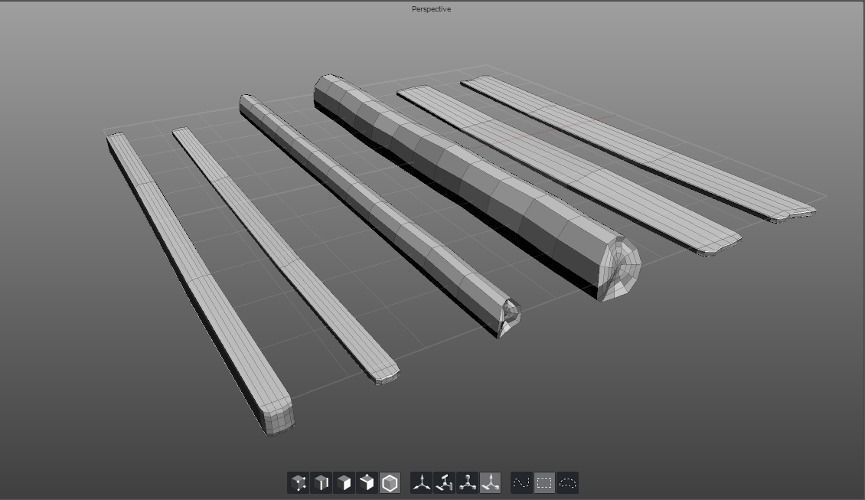This screenshot has width=865, height=500.
Task: Activate object selection mode hexagon icon
Action: tap(390, 483)
